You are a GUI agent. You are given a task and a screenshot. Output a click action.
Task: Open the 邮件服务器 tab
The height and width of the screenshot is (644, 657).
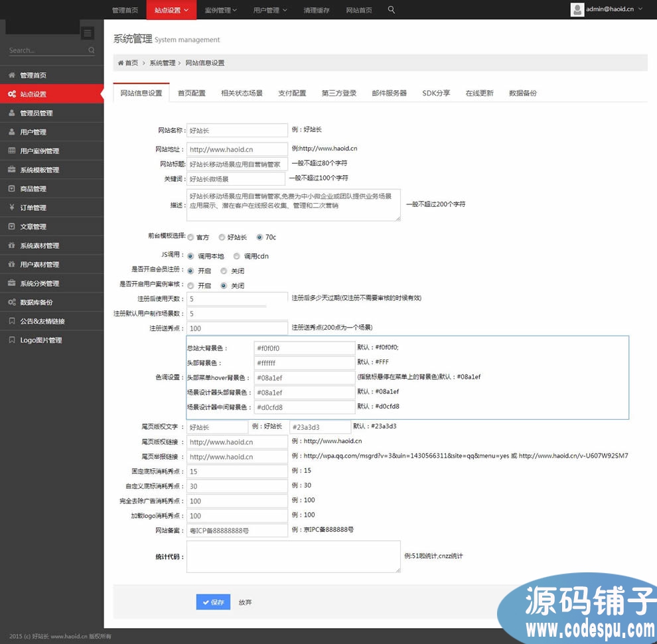390,93
